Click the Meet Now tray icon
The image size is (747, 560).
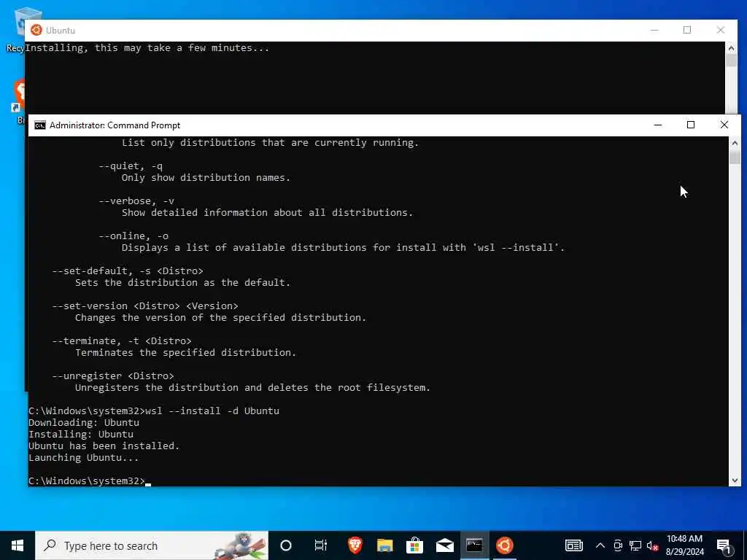[x=618, y=545]
